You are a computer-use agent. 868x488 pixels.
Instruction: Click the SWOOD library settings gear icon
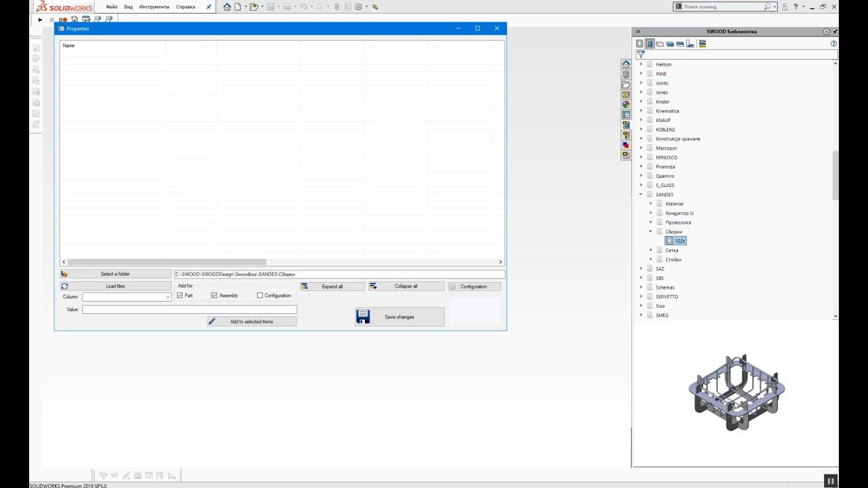tap(826, 32)
